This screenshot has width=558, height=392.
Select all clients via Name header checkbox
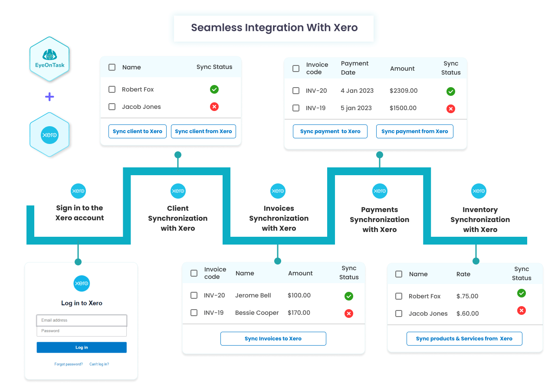112,67
